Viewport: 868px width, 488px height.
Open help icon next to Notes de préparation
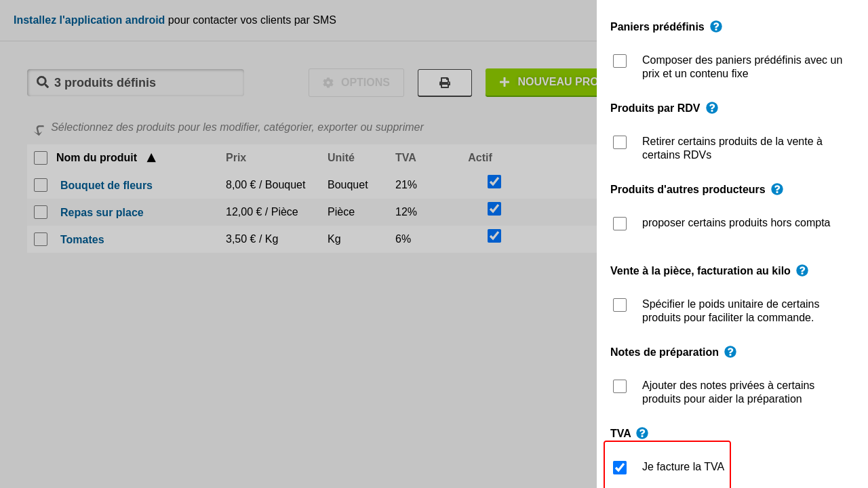730,352
